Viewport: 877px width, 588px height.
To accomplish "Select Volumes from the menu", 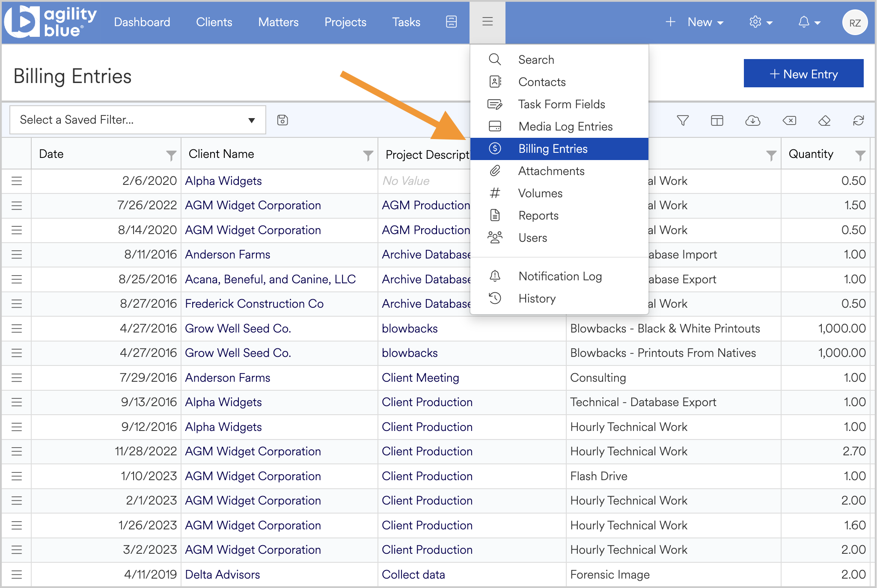I will [559, 193].
